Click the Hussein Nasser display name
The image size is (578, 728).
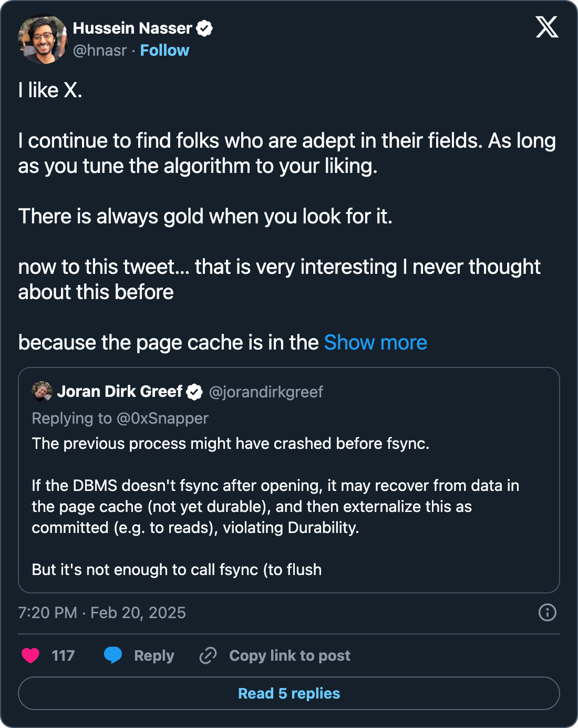[132, 28]
